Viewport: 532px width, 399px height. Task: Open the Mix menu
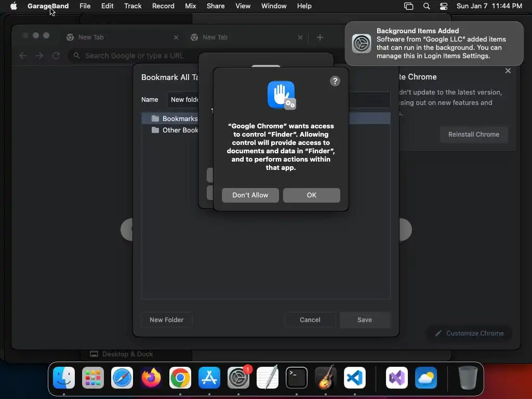point(190,6)
